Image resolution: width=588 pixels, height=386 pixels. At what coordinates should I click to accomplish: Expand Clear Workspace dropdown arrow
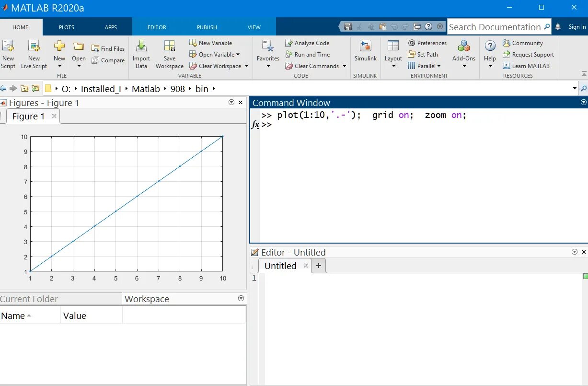[x=247, y=66]
